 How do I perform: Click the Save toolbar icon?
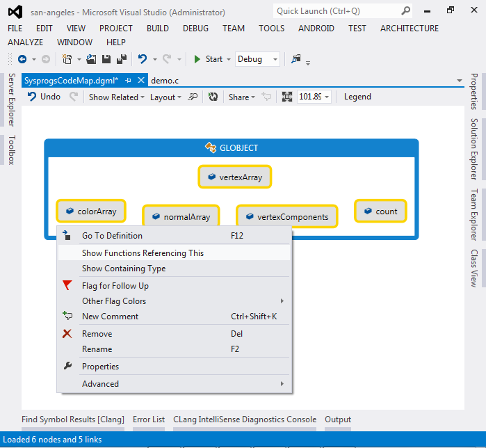tap(106, 59)
